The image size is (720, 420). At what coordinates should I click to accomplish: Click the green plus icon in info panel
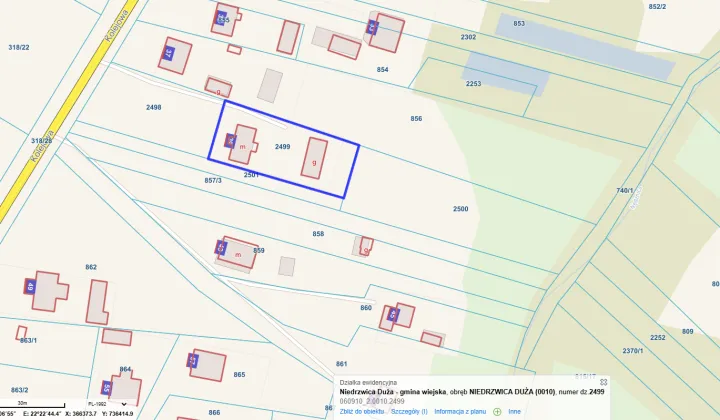497,412
